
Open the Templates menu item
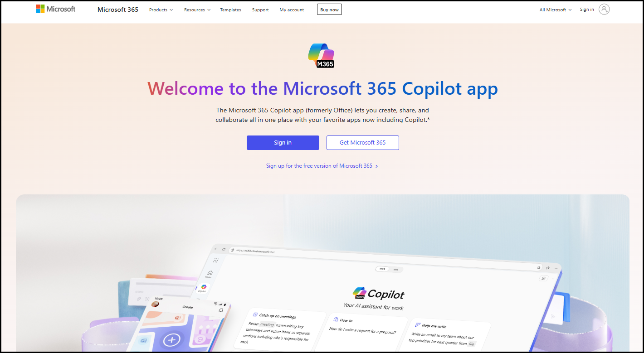click(x=230, y=10)
